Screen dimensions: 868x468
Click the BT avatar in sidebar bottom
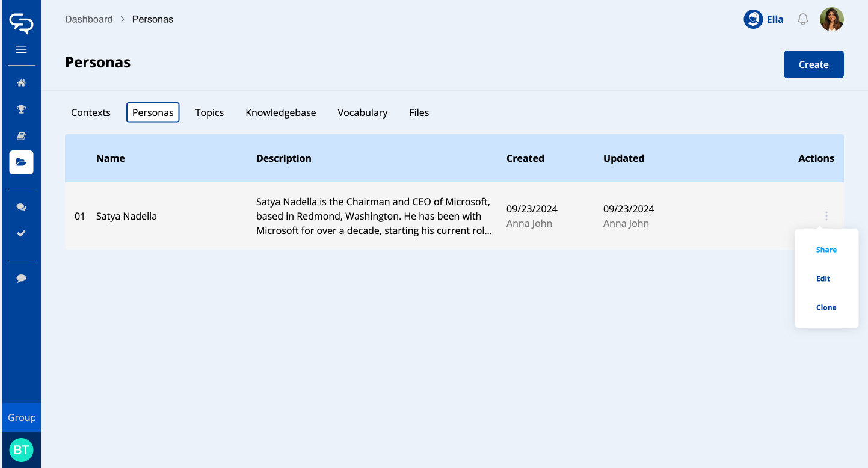[21, 449]
